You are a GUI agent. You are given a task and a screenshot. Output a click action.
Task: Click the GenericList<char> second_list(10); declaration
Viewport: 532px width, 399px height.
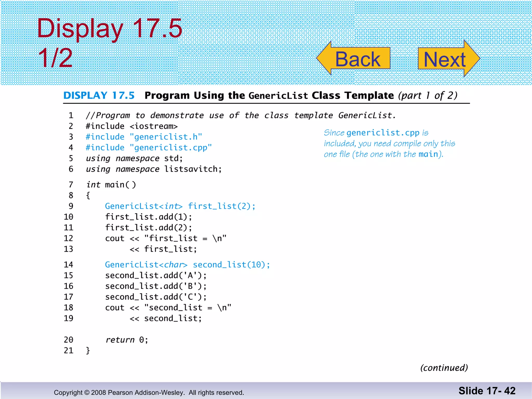[187, 265]
